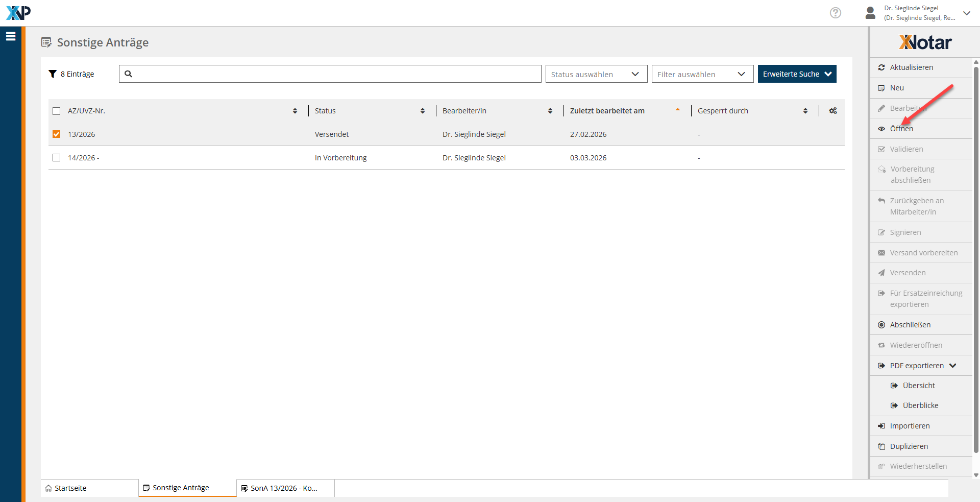Open table column settings gear icon
Image resolution: width=980 pixels, height=502 pixels.
(x=832, y=111)
